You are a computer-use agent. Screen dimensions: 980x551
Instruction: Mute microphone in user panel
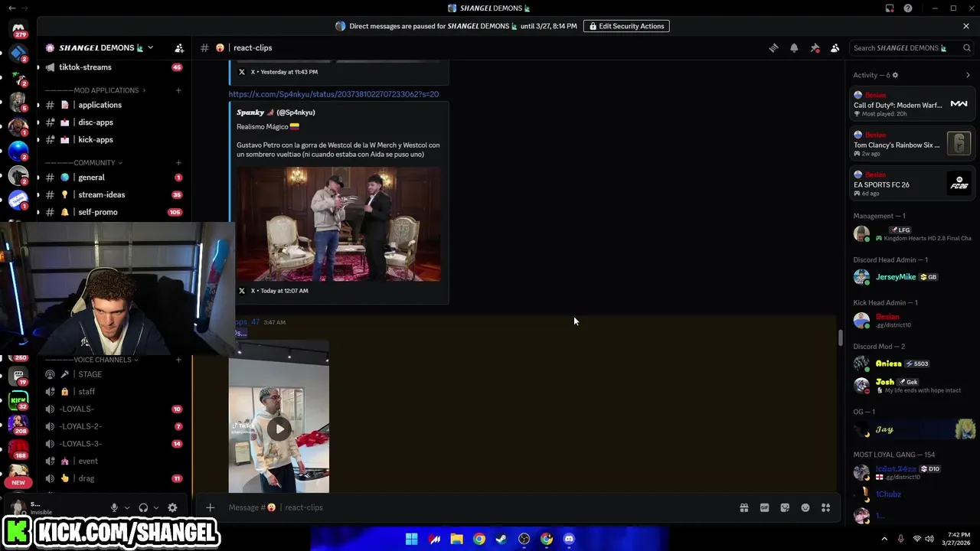[114, 507]
